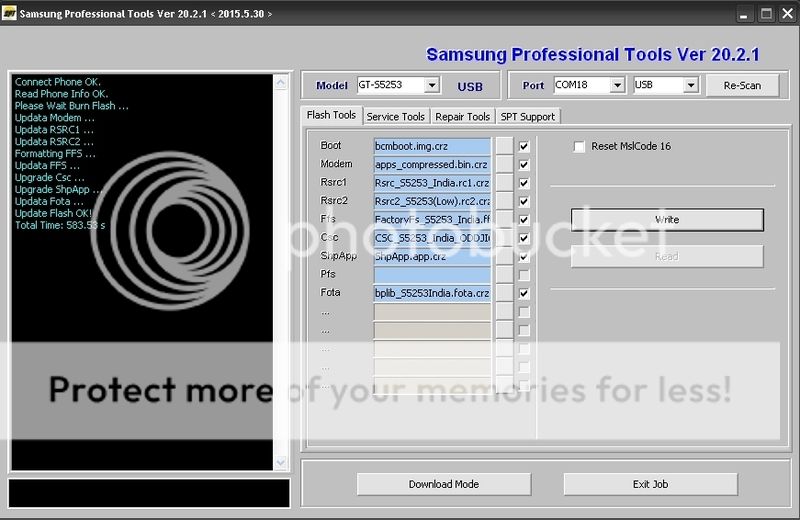Enable the Pfs checkbox
Viewport: 800px width, 520px height.
coord(523,275)
